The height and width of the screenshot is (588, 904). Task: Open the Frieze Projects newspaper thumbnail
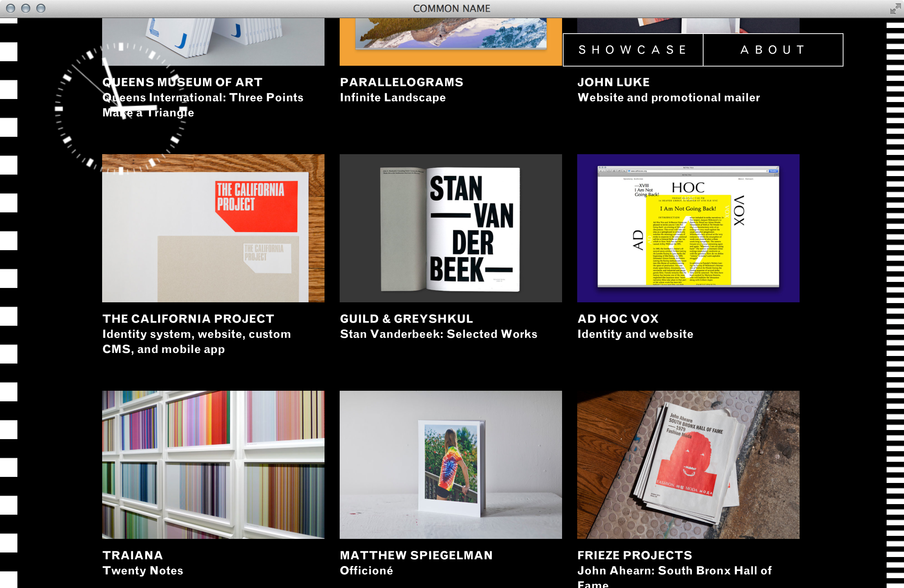pyautogui.click(x=688, y=465)
